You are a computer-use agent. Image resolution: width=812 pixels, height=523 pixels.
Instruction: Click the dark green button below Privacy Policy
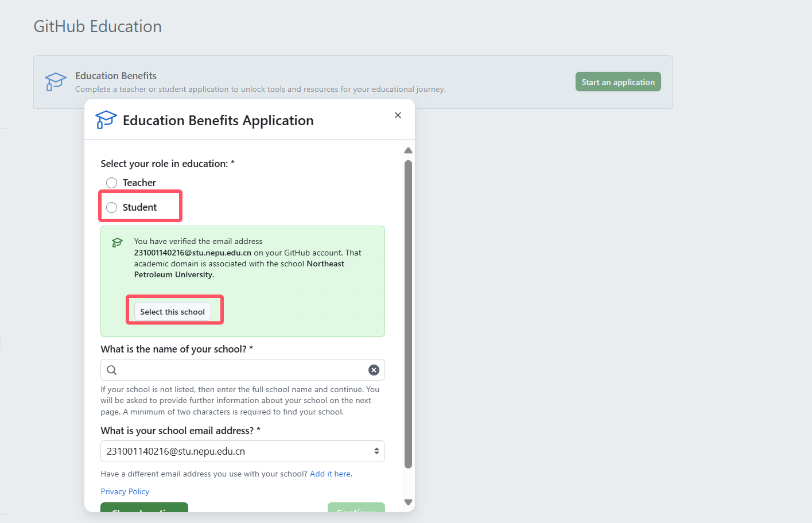(144, 507)
